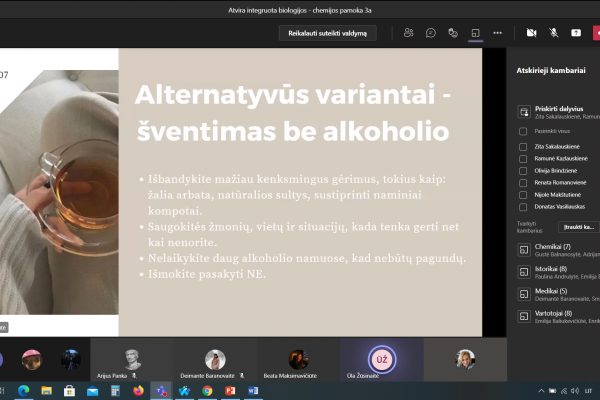Click the battery tray icon
This screenshot has width=600, height=400.
tap(553, 391)
